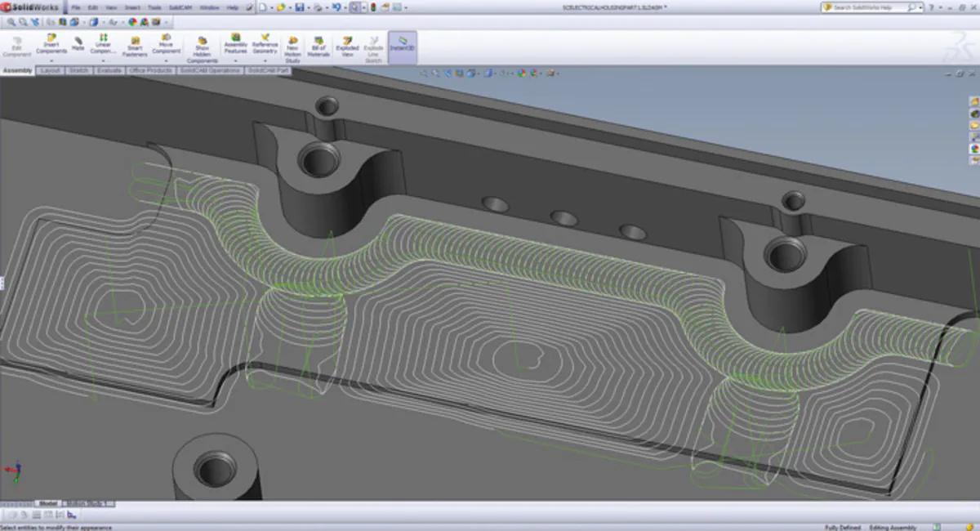The image size is (980, 531).
Task: Click the Save icon on the standard toolbar
Action: 301,7
